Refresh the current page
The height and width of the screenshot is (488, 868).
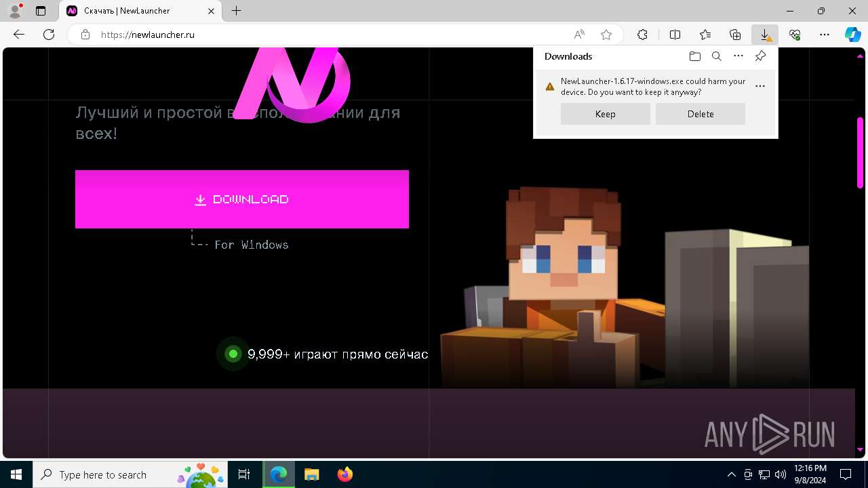[49, 35]
